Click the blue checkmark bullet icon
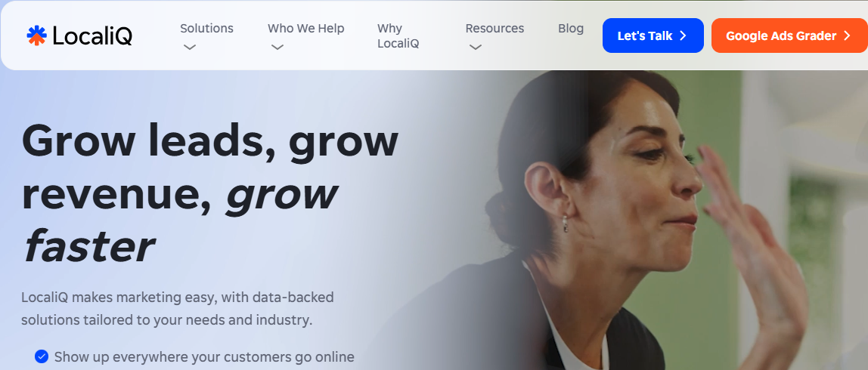 pyautogui.click(x=42, y=356)
